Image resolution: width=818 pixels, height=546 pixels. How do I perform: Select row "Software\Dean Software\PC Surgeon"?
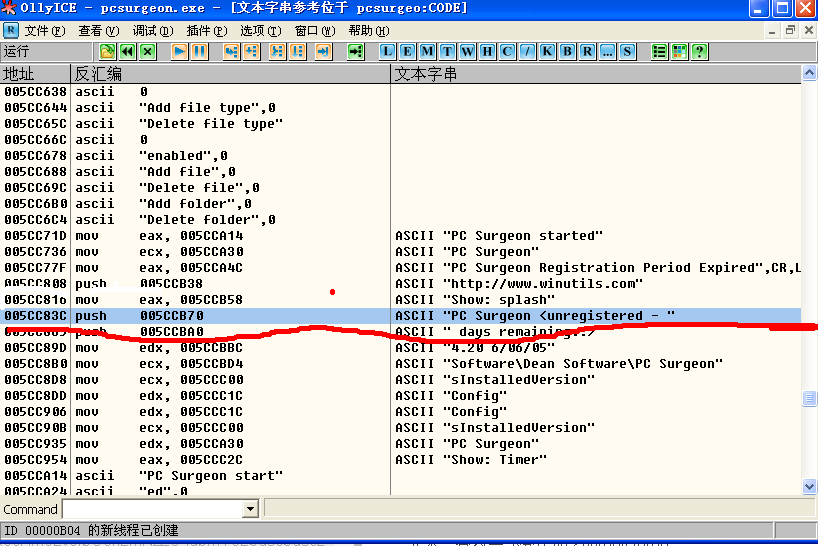coord(401,363)
